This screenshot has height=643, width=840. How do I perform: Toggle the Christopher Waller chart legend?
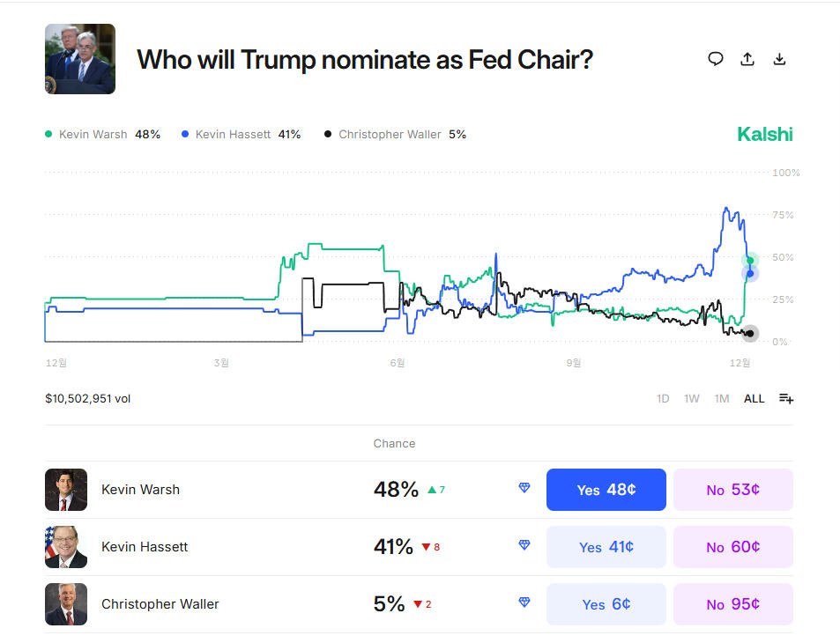click(395, 135)
